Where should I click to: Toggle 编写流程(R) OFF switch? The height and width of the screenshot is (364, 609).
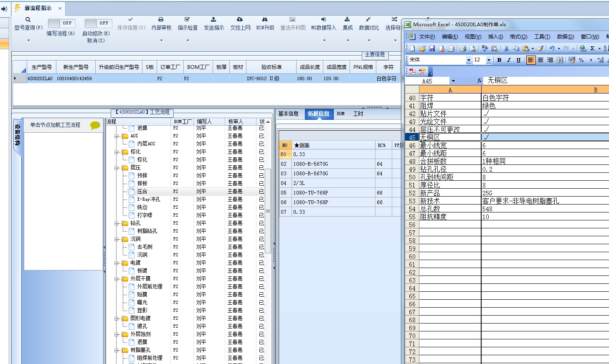pyautogui.click(x=61, y=23)
